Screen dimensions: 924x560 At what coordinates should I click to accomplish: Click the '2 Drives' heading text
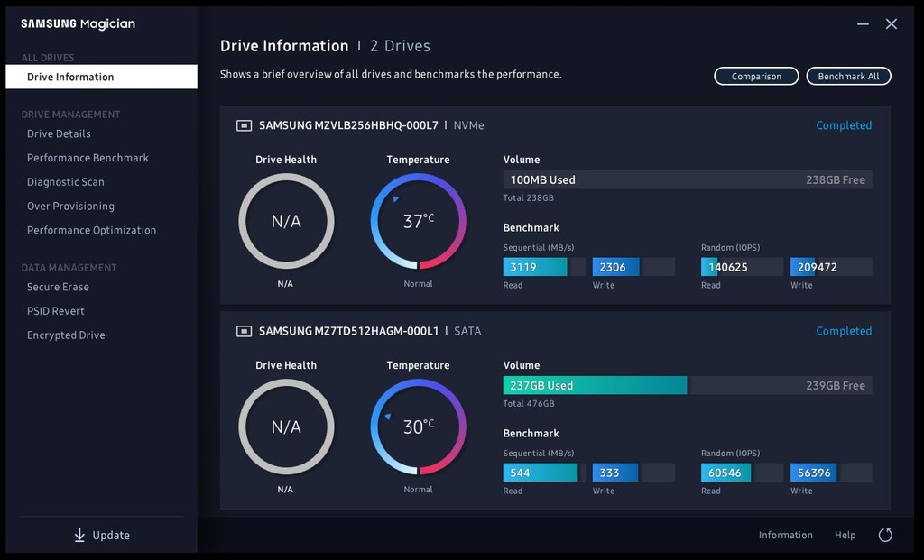[400, 46]
